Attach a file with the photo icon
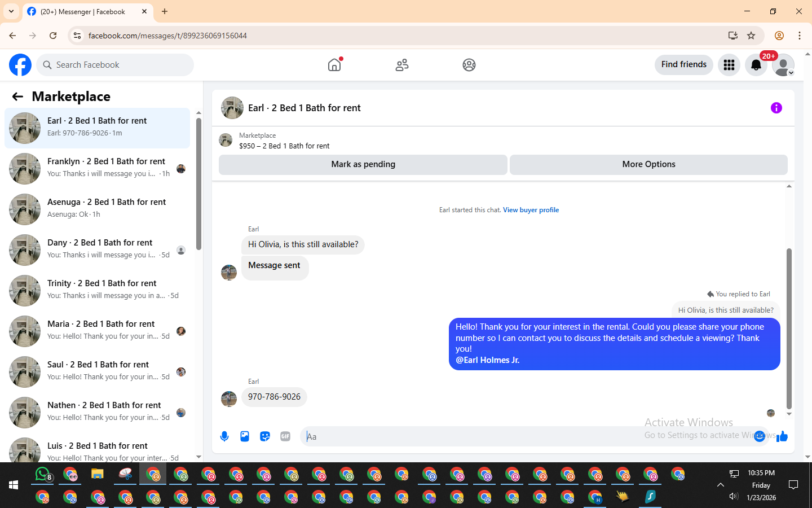 click(x=245, y=436)
